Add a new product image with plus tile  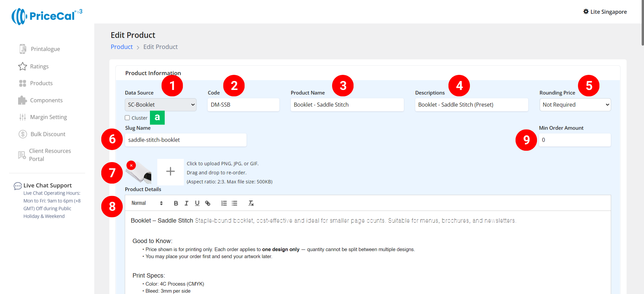pyautogui.click(x=170, y=171)
